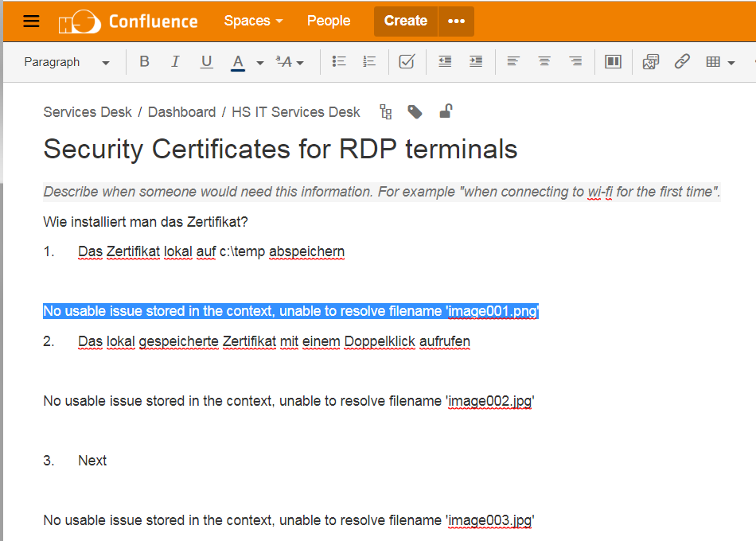
Task: Open the more formatting dropdown
Action: click(x=290, y=62)
